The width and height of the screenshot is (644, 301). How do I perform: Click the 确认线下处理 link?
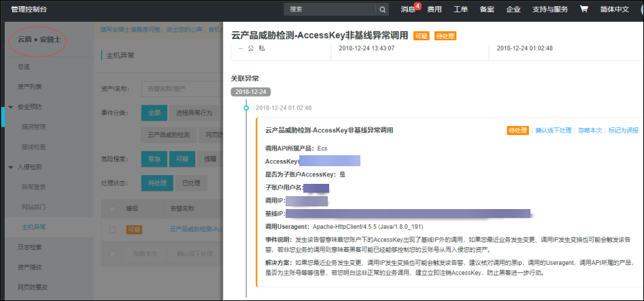(553, 130)
